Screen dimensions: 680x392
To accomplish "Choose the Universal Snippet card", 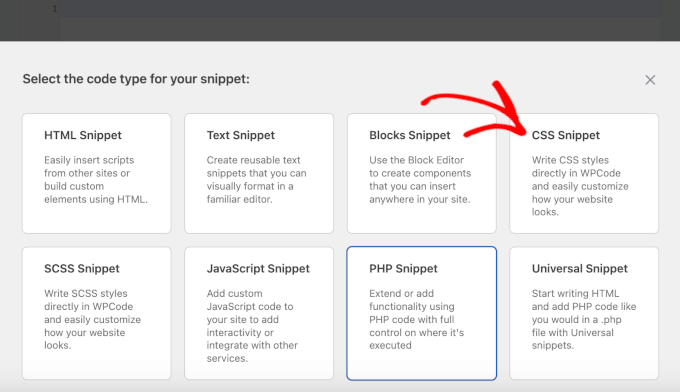I will tap(584, 314).
